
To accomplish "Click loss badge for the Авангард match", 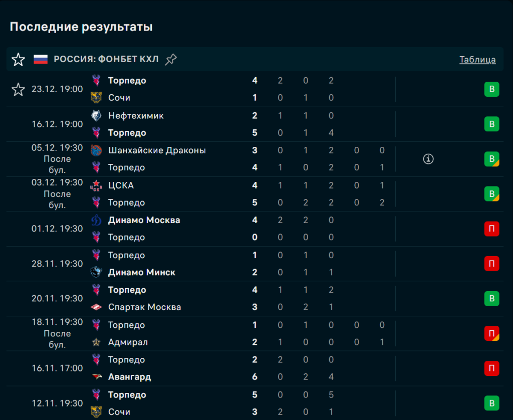I will 491,368.
